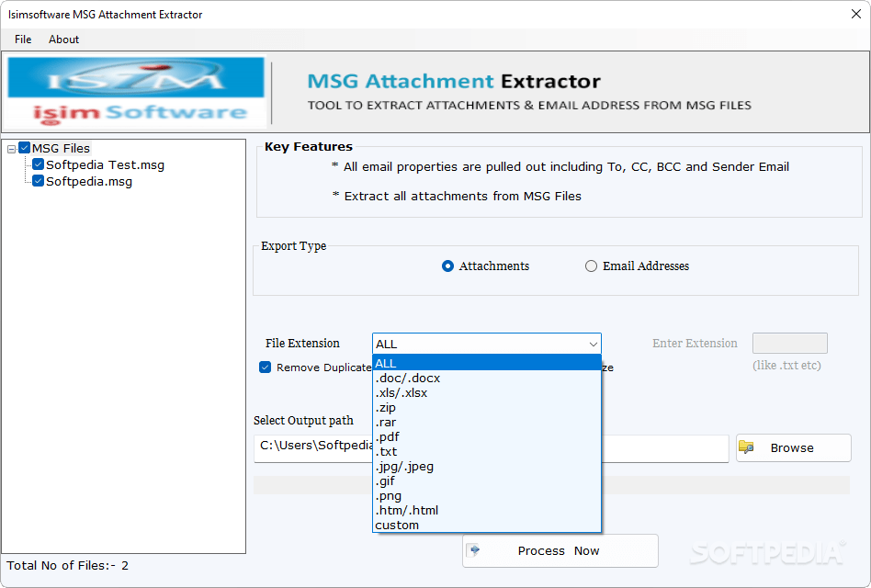Select Softpedia.msg file name in tree
This screenshot has height=588, width=871.
coord(89,182)
